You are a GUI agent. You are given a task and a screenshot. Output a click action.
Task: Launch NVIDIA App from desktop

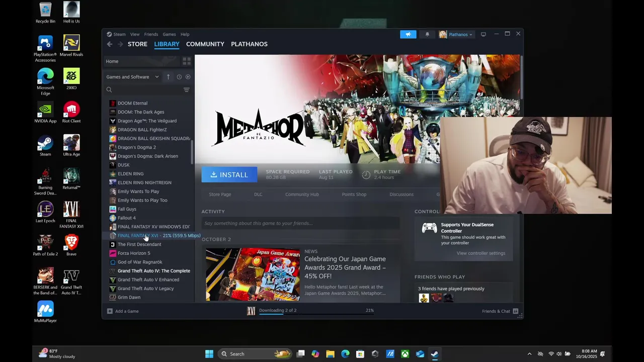coord(45,113)
